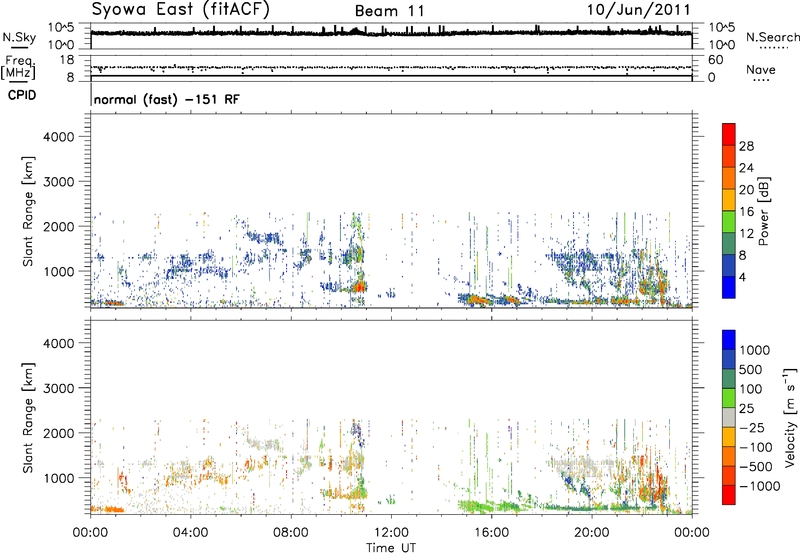Viewport: 800px width, 554px height.
Task: Click the red power burst near 10:45 UT
Action: pos(360,287)
